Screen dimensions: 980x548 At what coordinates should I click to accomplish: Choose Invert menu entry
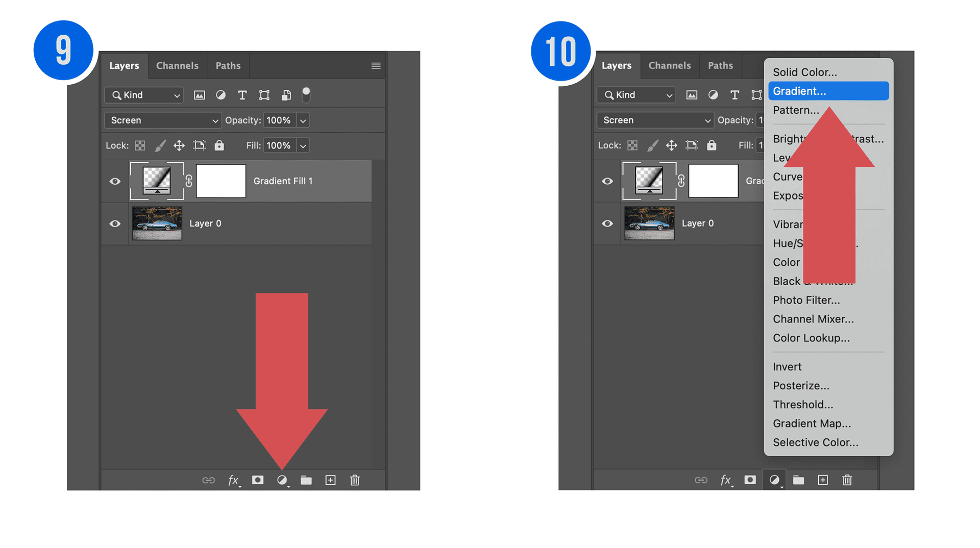click(828, 367)
